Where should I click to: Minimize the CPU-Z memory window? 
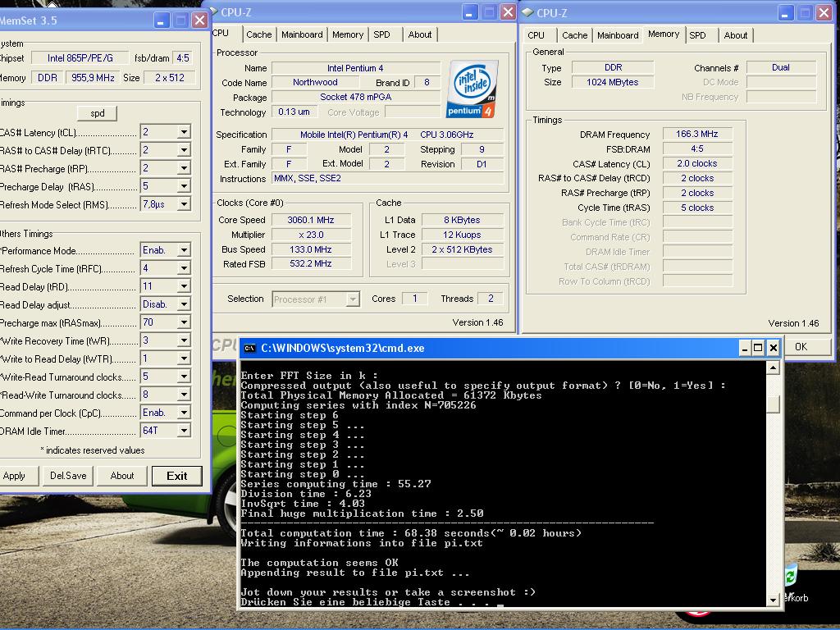[786, 13]
